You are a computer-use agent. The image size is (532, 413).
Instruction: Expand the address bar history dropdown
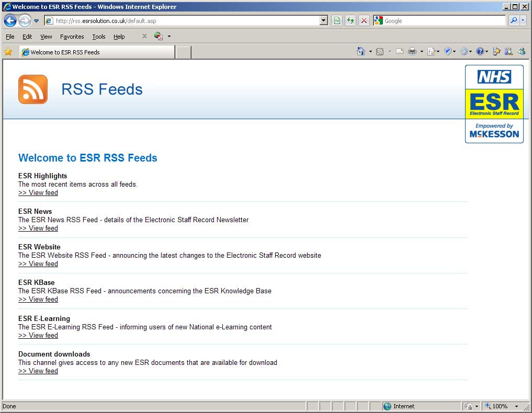[x=324, y=21]
